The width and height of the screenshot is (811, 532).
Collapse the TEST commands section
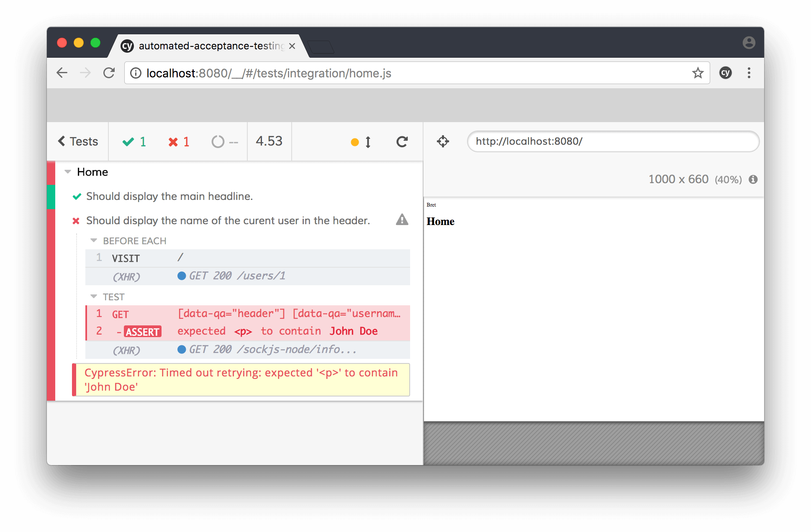pos(94,297)
